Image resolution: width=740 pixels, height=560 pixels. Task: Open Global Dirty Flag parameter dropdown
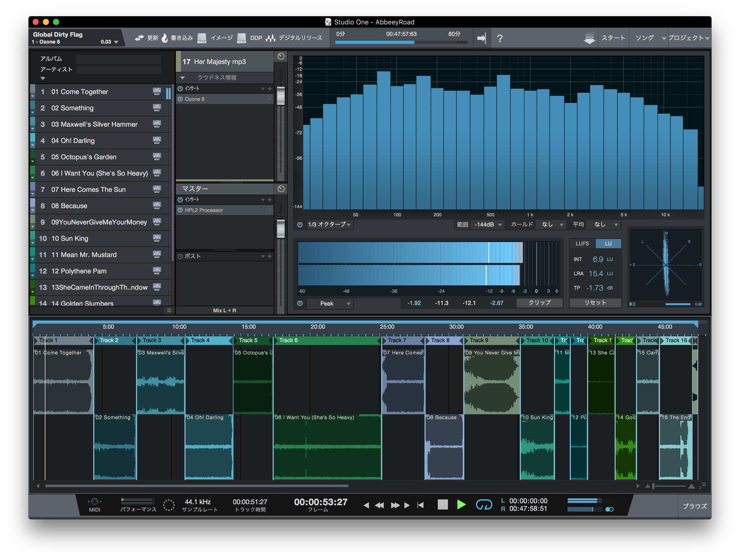pyautogui.click(x=116, y=42)
